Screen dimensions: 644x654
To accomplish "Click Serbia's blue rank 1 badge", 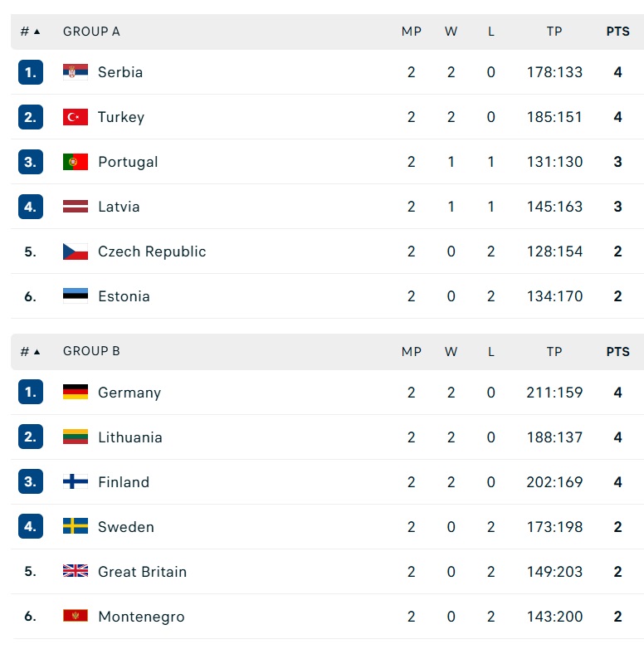I will 31,72.
